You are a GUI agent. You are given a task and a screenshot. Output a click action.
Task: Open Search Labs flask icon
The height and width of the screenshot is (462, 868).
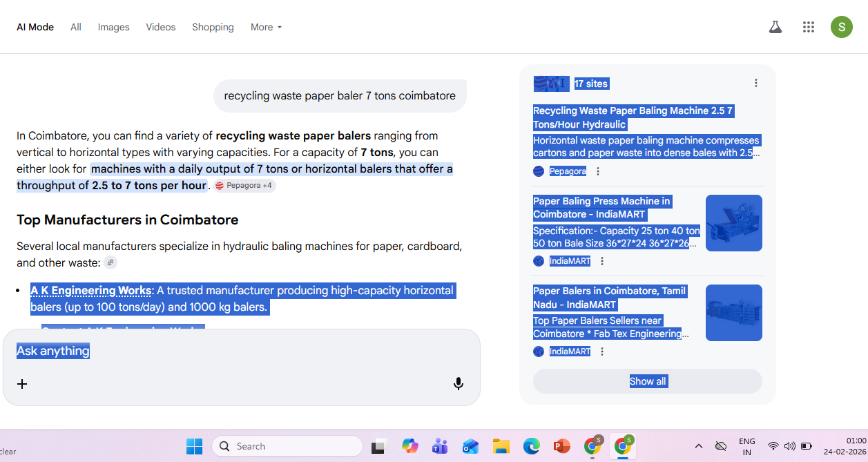click(775, 27)
